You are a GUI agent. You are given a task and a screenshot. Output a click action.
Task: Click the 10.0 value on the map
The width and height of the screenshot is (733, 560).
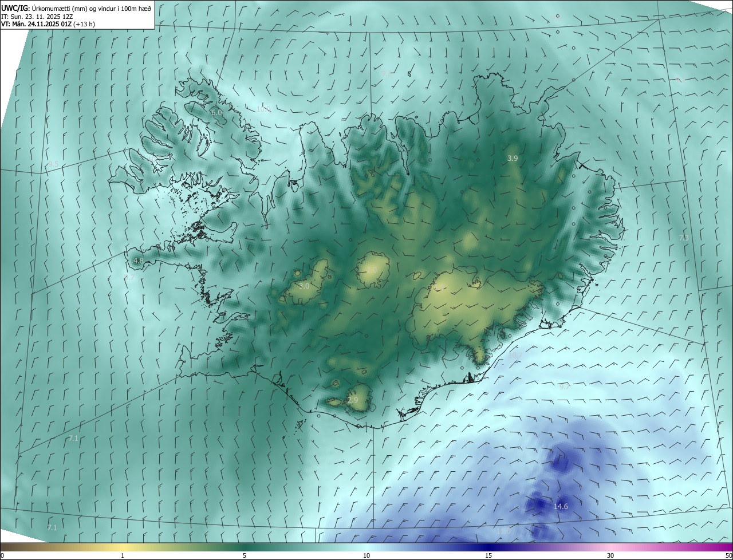263,109
